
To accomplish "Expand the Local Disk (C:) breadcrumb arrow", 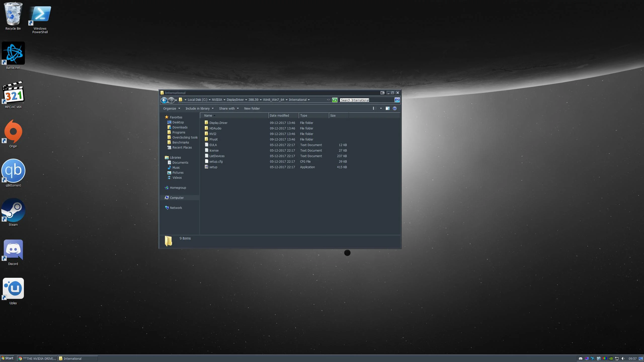I will 210,100.
